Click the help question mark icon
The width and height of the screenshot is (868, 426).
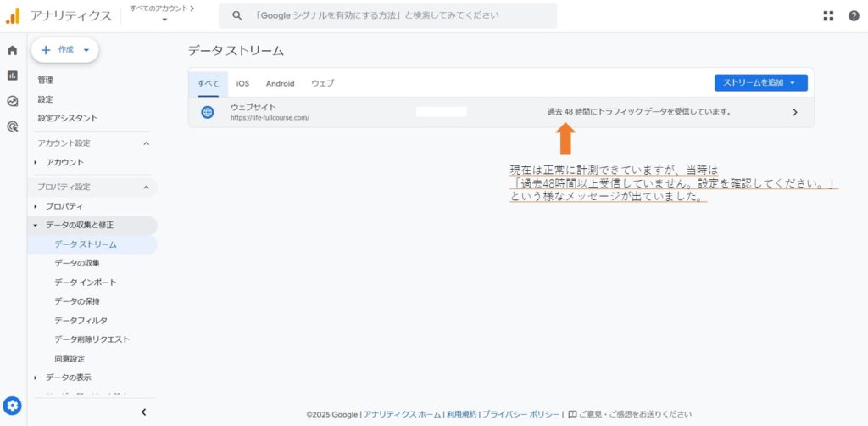854,15
